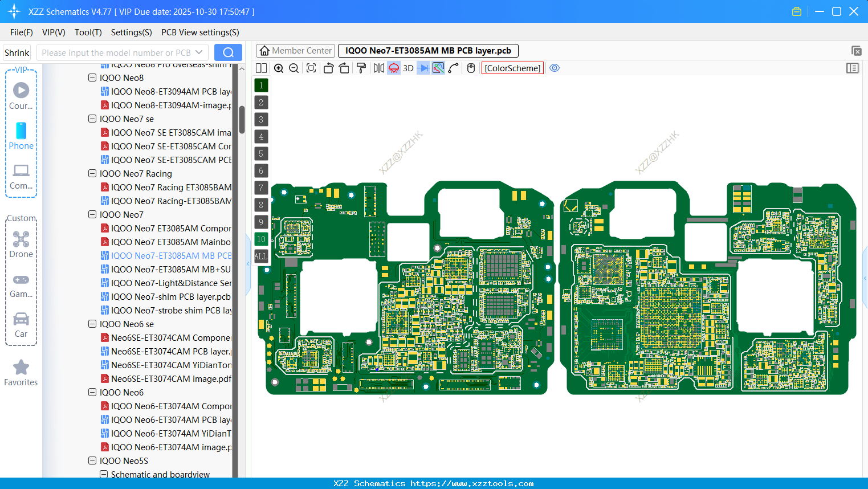Click the Member Center button
The width and height of the screenshot is (868, 489).
click(295, 50)
